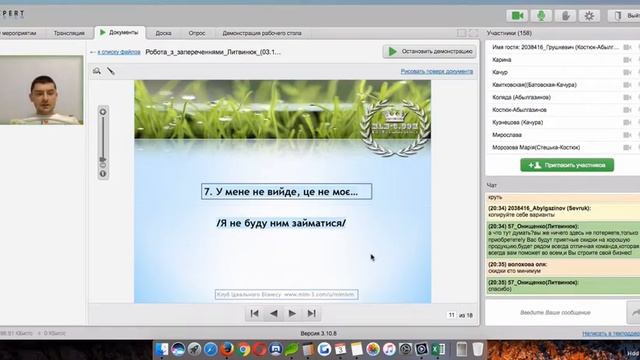
Task: Open Siri from the dock
Action: pos(178,349)
